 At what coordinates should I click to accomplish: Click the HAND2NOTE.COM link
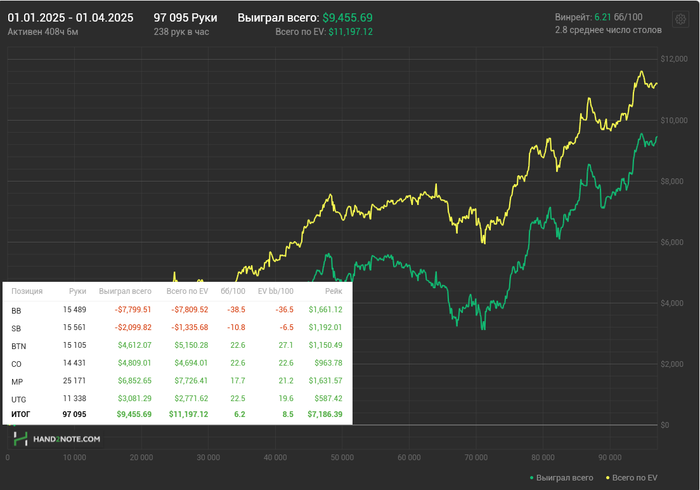[x=68, y=439]
